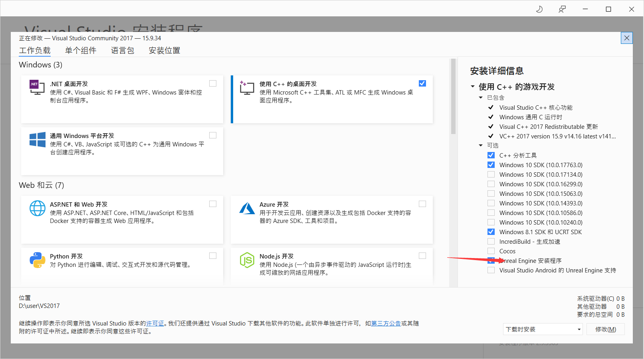Check Windows 10 SDK (10.0.16299.0)
Image resolution: width=644 pixels, height=359 pixels.
click(x=491, y=184)
